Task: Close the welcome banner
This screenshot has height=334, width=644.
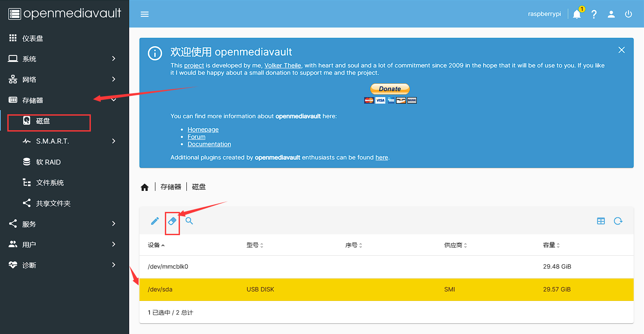Action: point(622,50)
